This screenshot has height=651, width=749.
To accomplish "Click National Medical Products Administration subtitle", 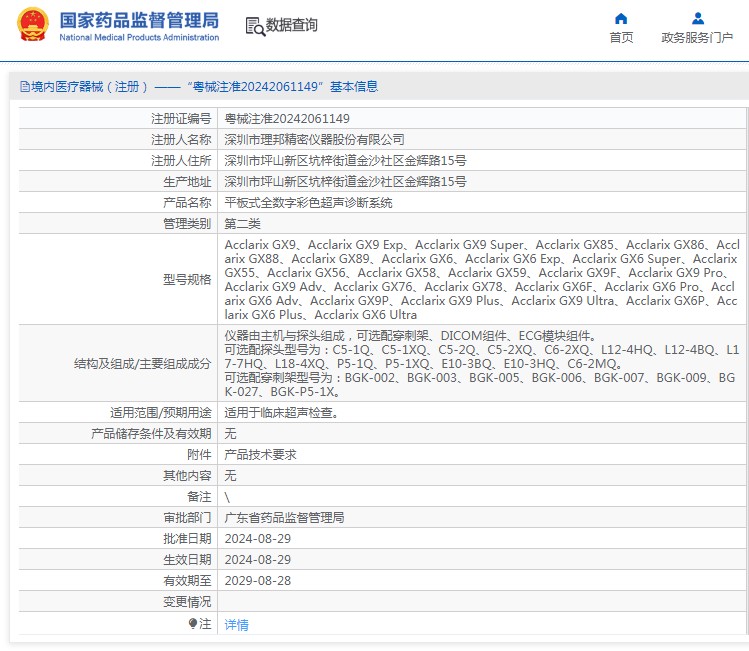I will [139, 38].
